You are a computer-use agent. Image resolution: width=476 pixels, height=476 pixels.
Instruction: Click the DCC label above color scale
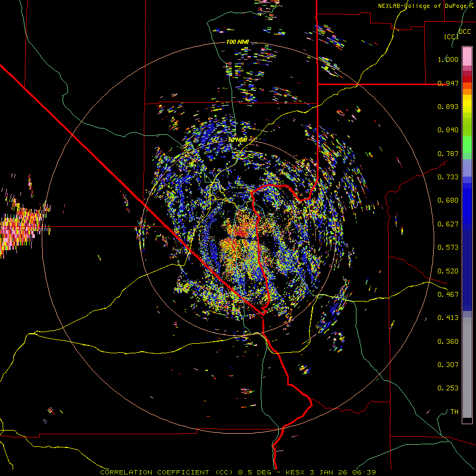[x=464, y=31]
